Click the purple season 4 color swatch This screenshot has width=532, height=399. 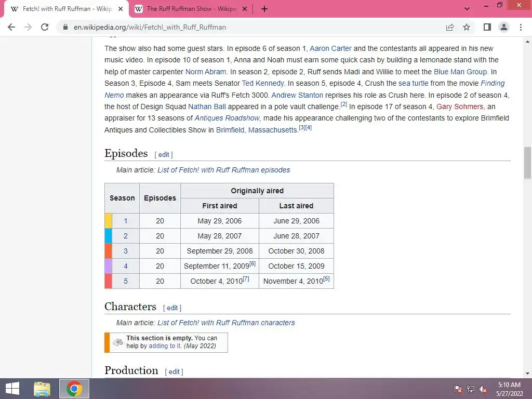pos(109,266)
